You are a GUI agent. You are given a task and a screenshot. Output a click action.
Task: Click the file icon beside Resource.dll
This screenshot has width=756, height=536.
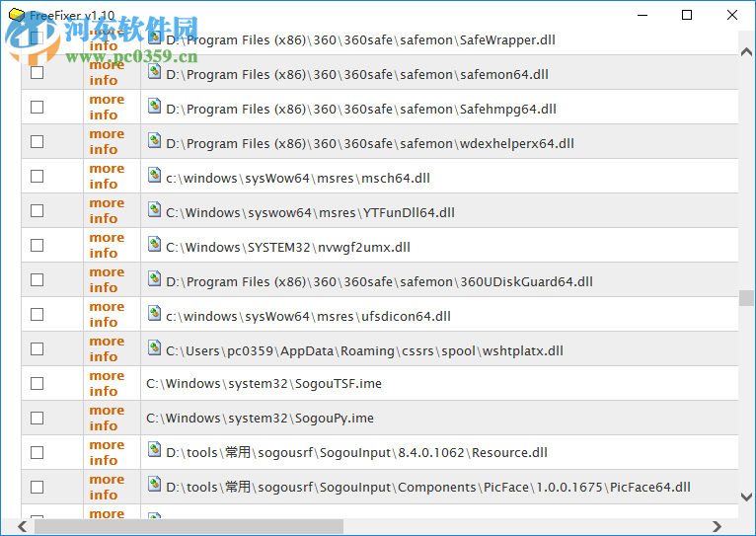click(154, 449)
